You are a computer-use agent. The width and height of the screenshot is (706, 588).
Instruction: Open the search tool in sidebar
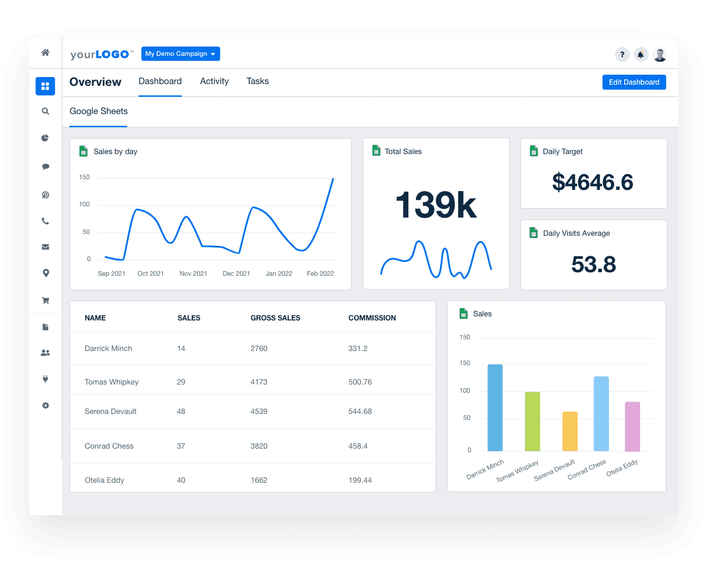click(x=45, y=111)
